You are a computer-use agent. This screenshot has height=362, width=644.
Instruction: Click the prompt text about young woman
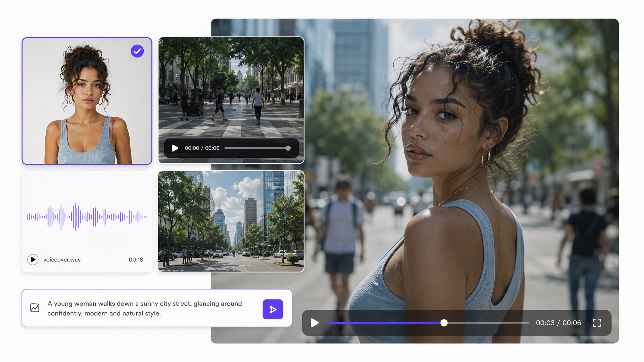tap(145, 308)
